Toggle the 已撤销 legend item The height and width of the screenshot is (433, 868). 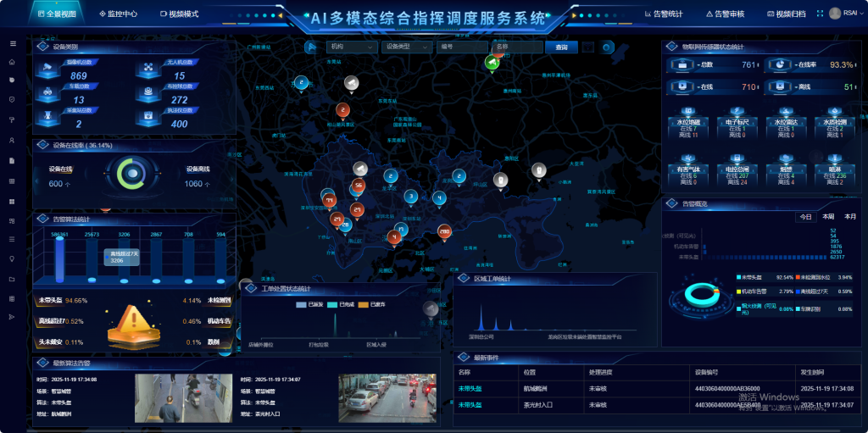pos(371,304)
